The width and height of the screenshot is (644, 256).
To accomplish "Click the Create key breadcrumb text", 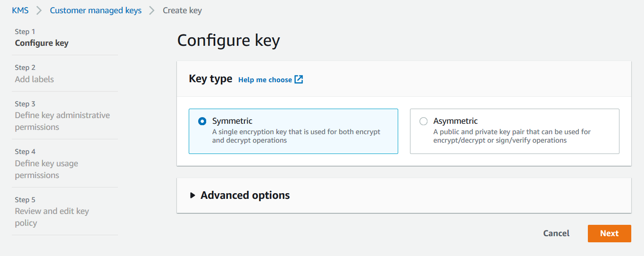I will (182, 10).
